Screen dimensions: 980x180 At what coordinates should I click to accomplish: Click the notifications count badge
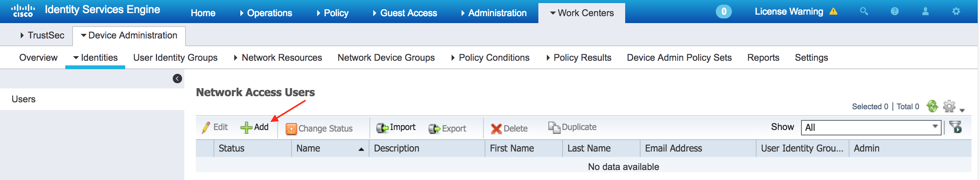(x=724, y=12)
